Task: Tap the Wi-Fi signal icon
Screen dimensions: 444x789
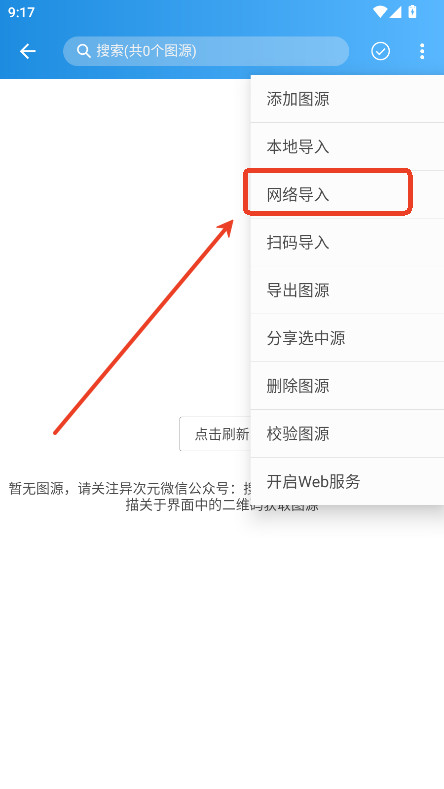Action: [380, 12]
